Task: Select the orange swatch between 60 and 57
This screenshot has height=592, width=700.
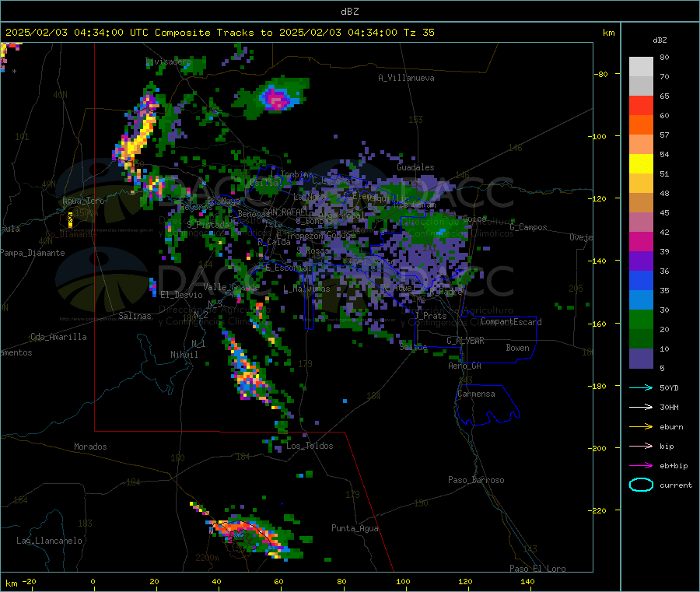Action: coord(641,125)
